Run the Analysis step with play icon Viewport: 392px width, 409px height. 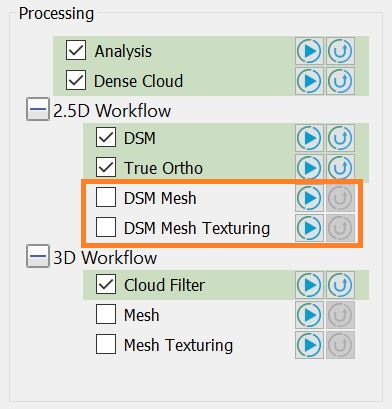click(309, 51)
